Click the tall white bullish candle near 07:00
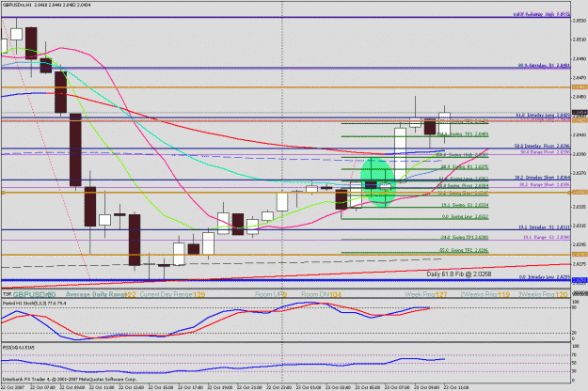 400,154
